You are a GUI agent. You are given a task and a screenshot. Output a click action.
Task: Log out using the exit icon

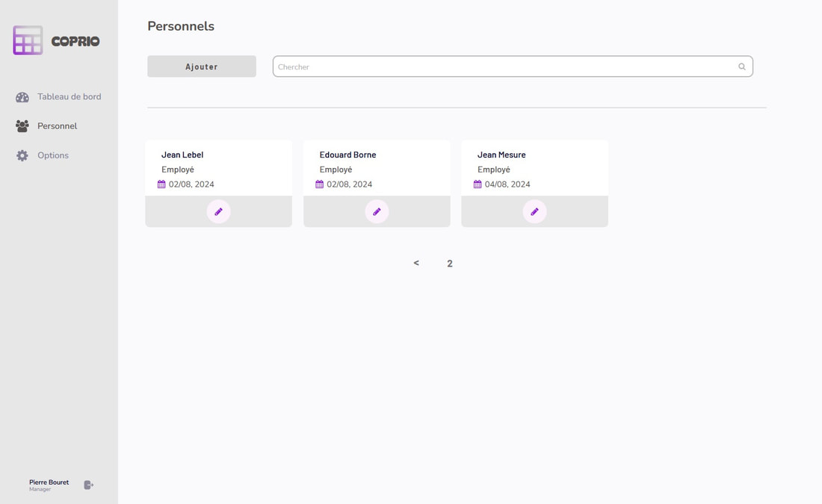pos(88,485)
